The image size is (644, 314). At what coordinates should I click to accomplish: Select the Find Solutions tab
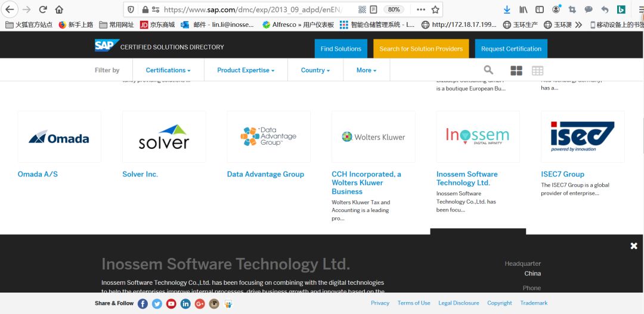coord(340,49)
